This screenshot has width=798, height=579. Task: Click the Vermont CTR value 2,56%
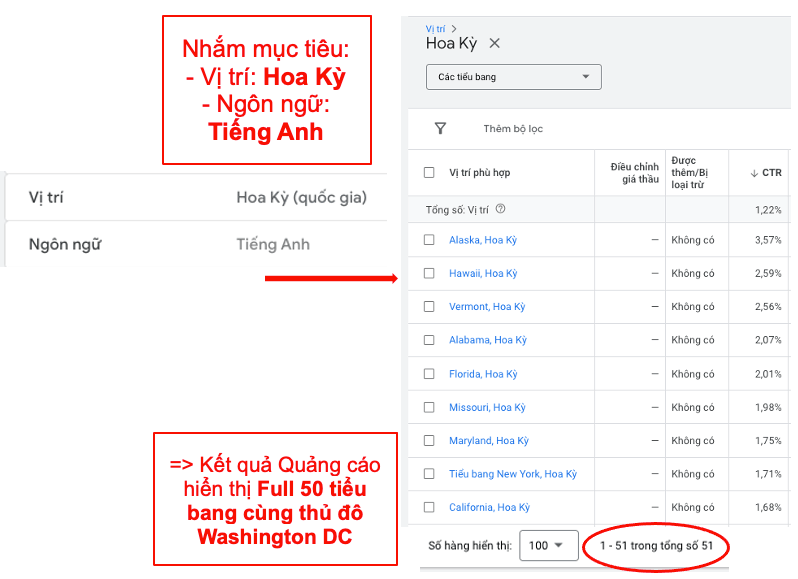[768, 306]
